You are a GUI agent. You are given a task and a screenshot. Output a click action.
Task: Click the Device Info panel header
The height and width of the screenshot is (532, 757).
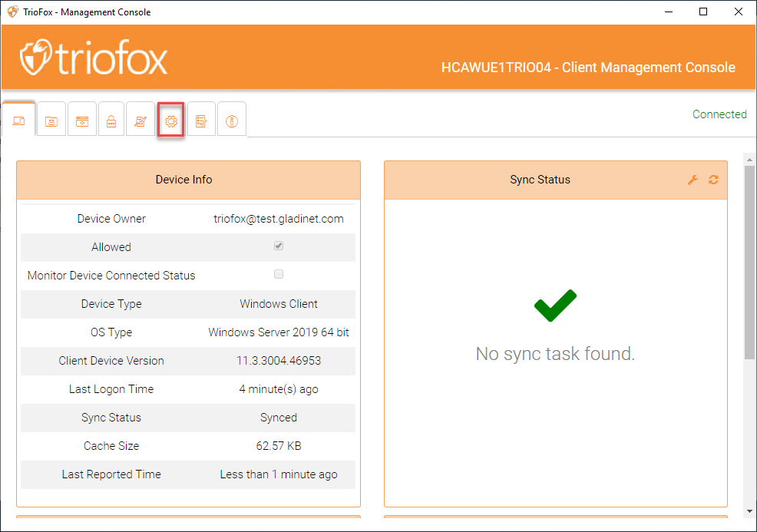click(x=188, y=180)
